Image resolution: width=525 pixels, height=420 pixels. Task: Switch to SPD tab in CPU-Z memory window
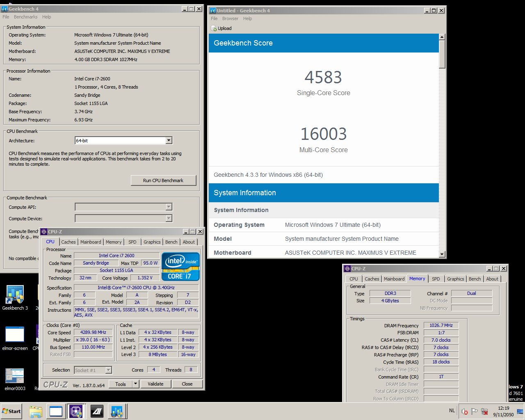pos(436,279)
